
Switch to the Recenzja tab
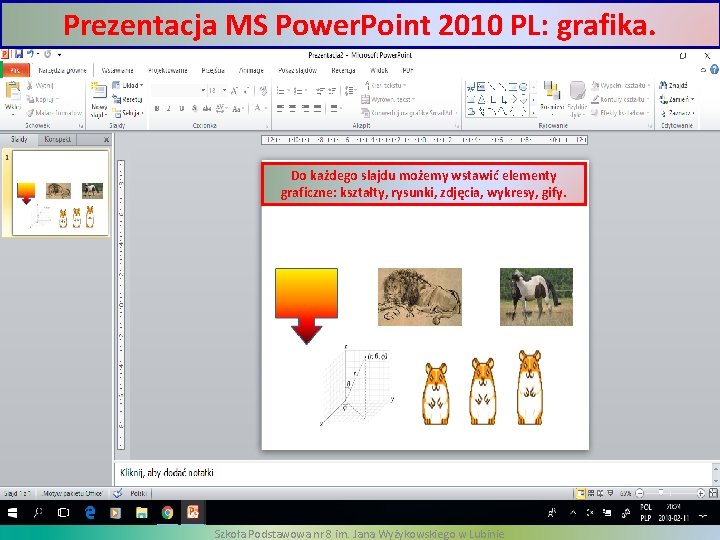pos(343,70)
